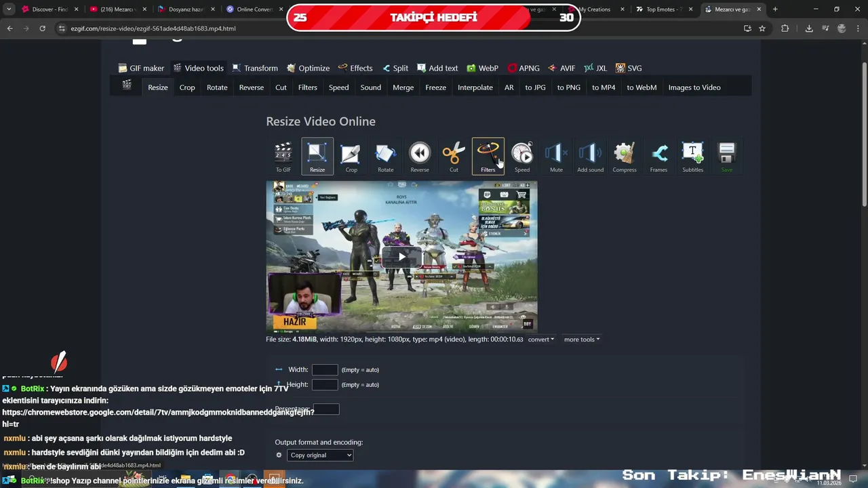
Task: Open JXL in top menu
Action: (x=595, y=68)
